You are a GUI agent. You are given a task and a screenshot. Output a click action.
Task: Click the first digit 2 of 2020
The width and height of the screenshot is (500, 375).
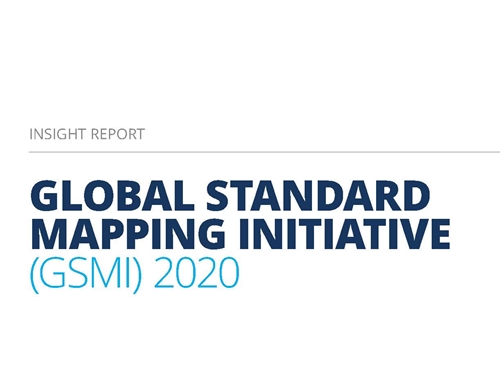click(x=163, y=272)
